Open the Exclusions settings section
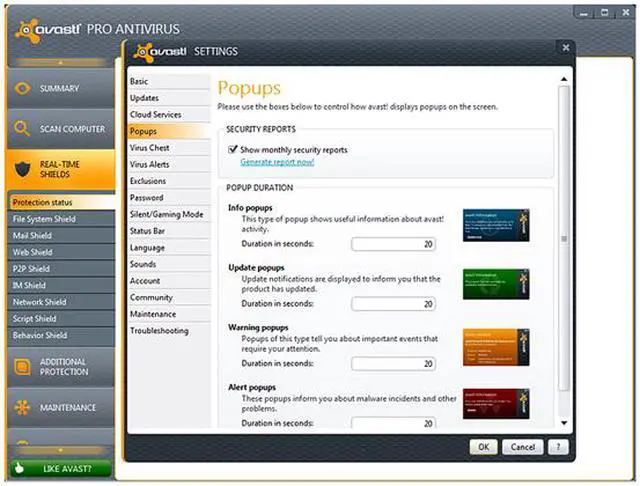The image size is (640, 486). pyautogui.click(x=169, y=181)
